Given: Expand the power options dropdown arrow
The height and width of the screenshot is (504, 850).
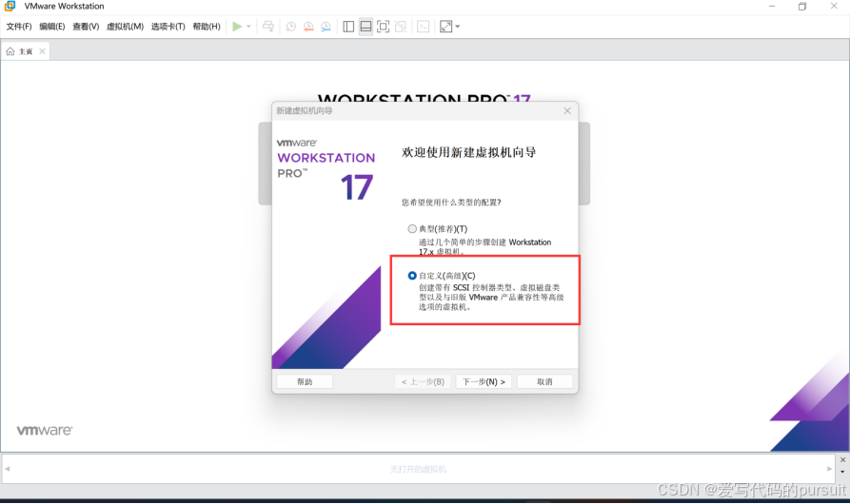Looking at the screenshot, I should click(x=248, y=27).
